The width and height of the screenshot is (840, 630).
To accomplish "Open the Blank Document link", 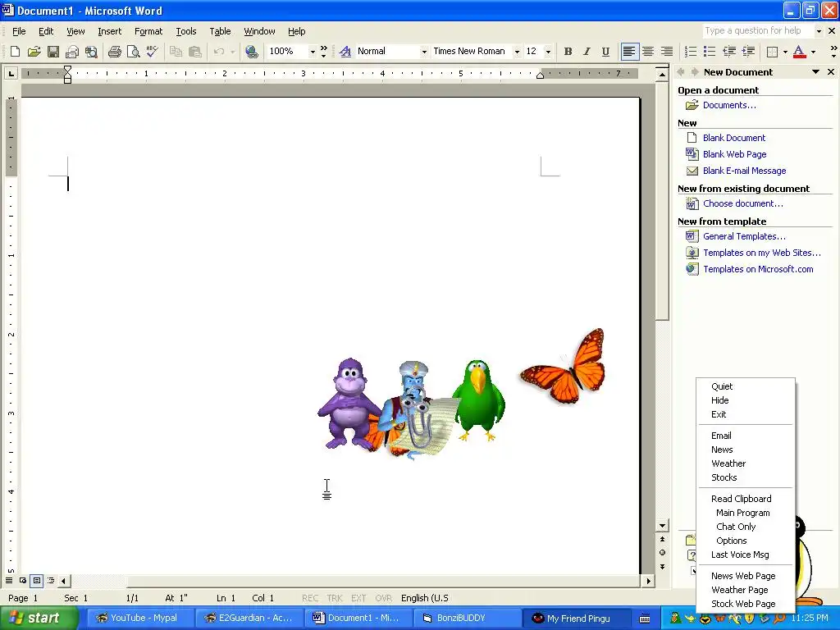I will [x=734, y=138].
